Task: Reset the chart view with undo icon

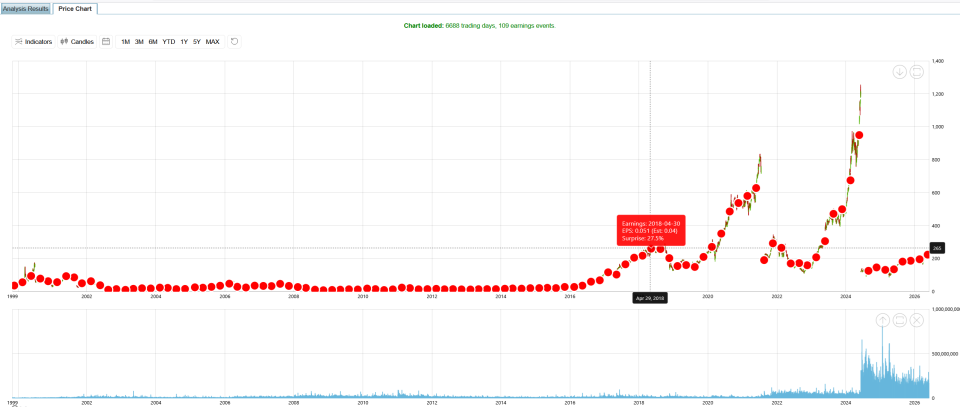Action: pyautogui.click(x=234, y=42)
